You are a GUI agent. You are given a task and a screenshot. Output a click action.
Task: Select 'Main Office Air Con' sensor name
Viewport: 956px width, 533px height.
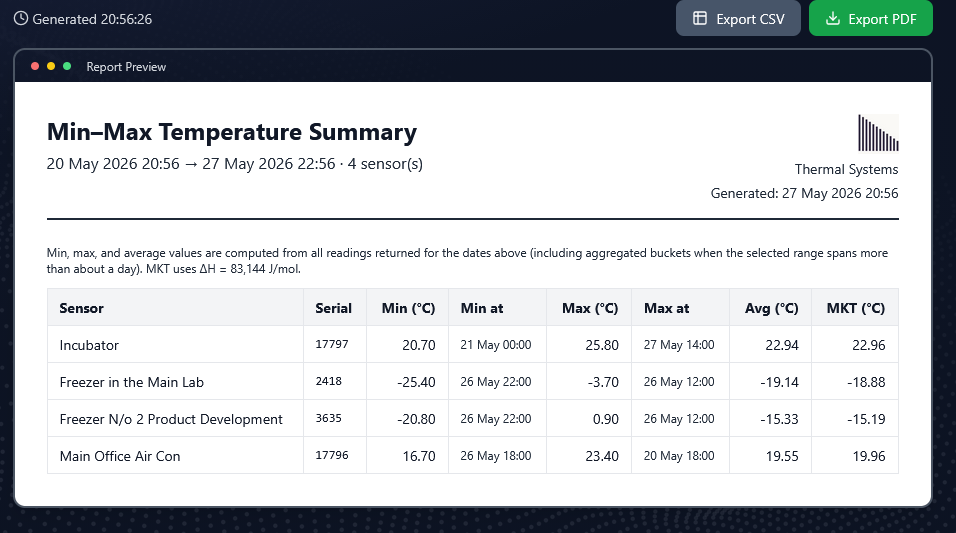(120, 456)
